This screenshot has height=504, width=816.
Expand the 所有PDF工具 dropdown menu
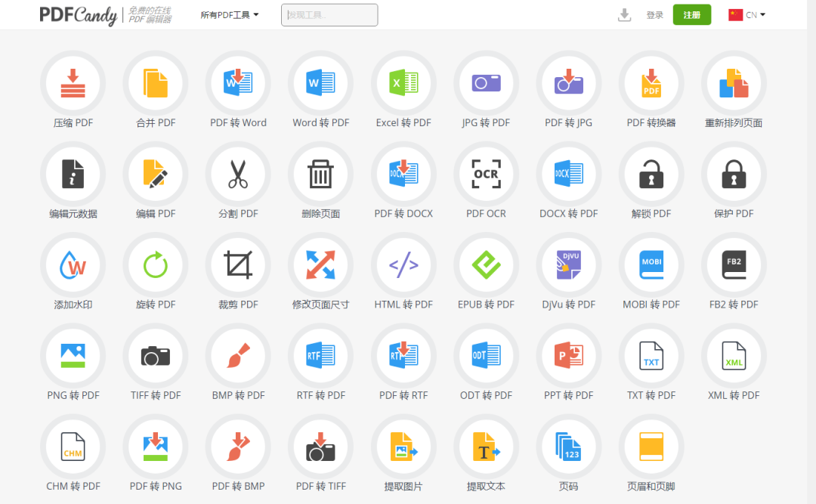230,15
